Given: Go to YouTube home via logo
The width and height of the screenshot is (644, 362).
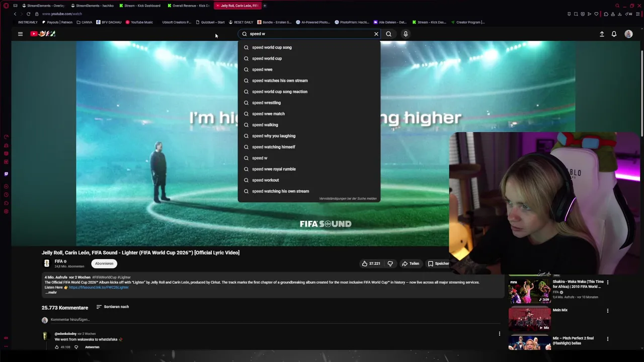Looking at the screenshot, I should point(43,34).
